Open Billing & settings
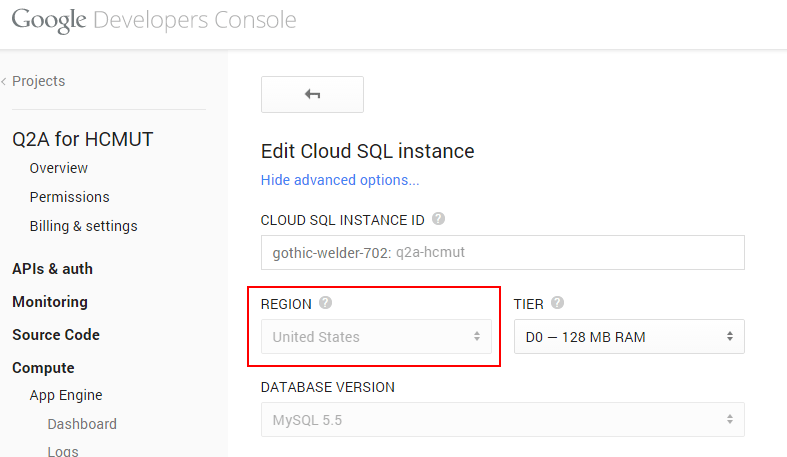 tap(83, 226)
